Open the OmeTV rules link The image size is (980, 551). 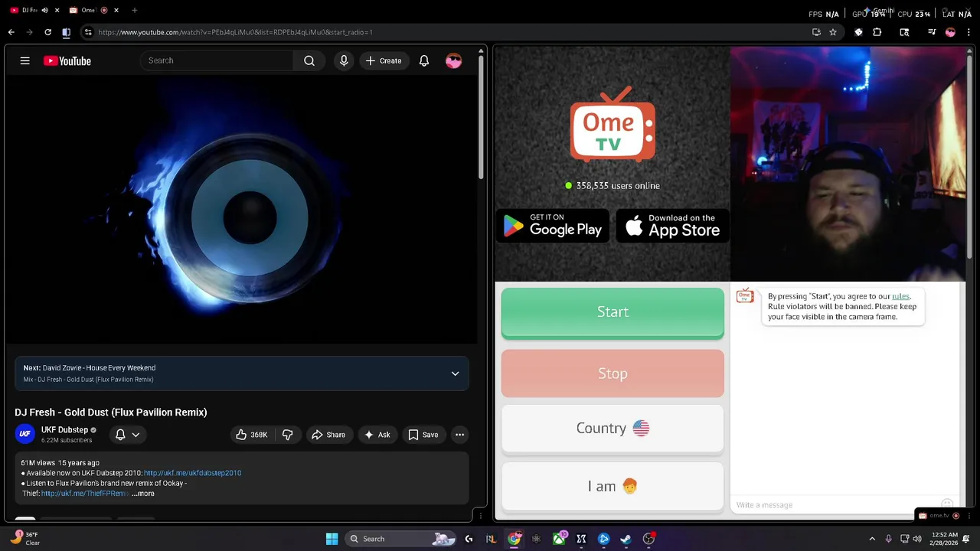coord(900,296)
